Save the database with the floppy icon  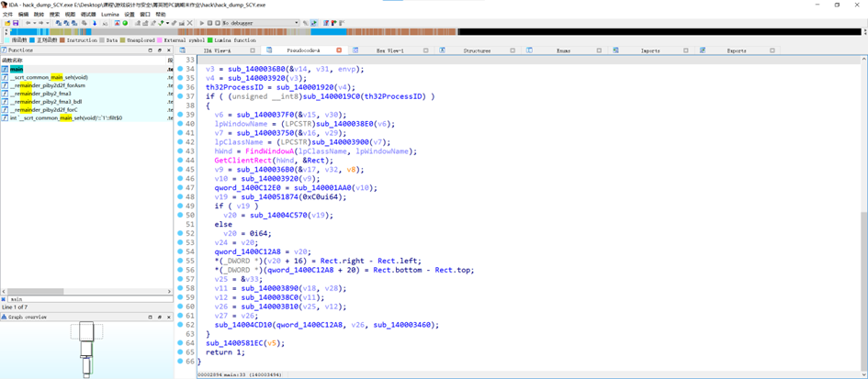point(16,23)
